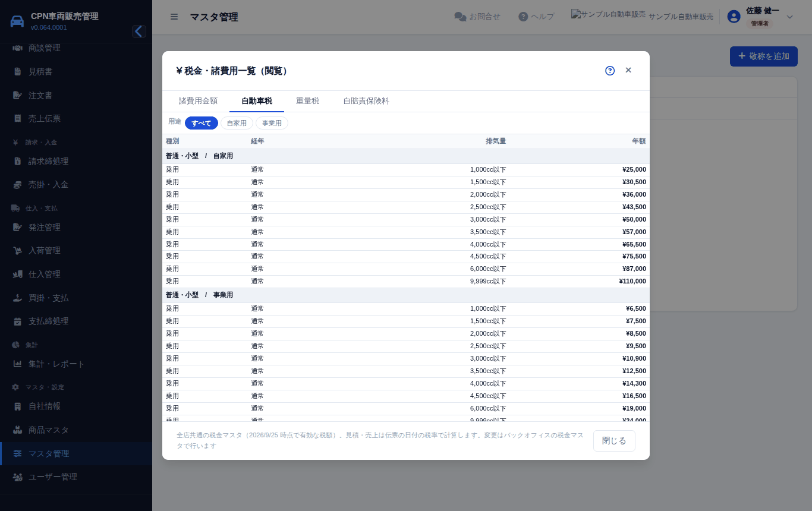Click the user avatar icon
This screenshot has width=812, height=511.
(734, 17)
